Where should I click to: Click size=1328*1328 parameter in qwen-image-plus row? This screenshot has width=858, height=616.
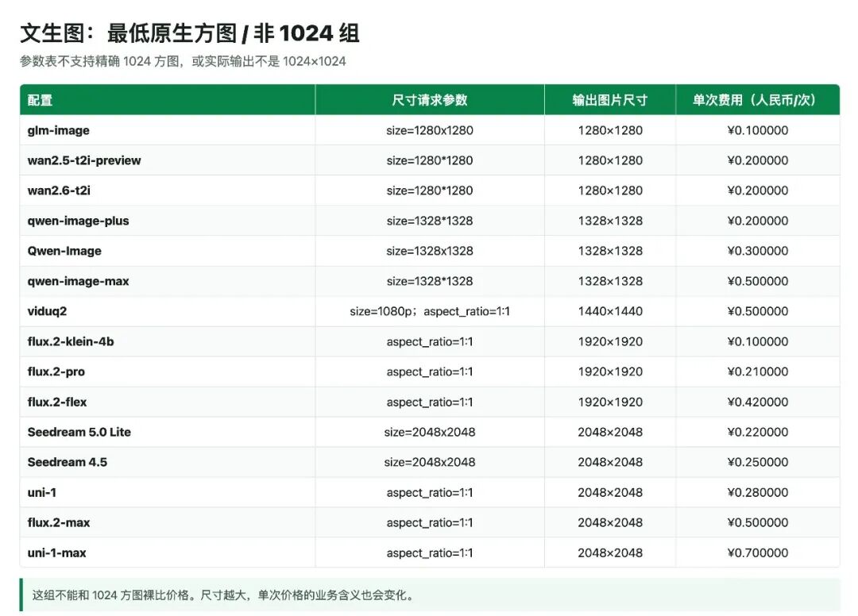pyautogui.click(x=430, y=221)
